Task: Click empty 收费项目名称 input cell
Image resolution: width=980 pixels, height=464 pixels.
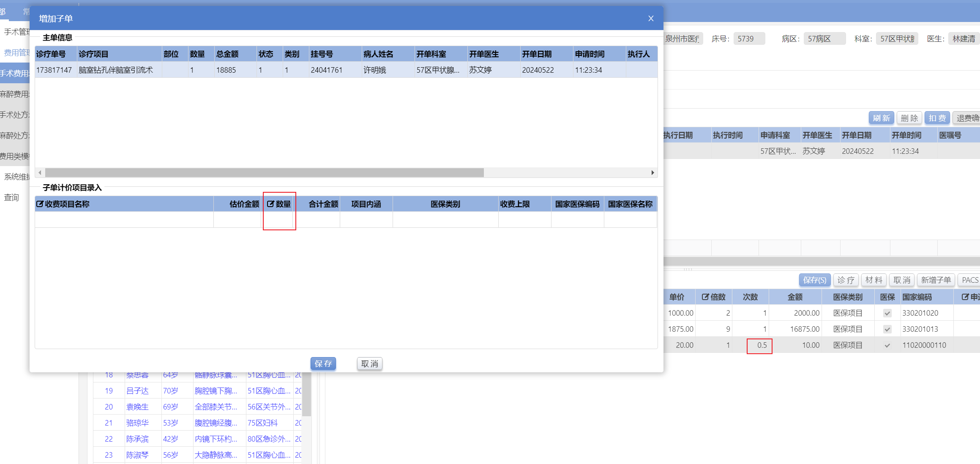Action: pos(124,220)
